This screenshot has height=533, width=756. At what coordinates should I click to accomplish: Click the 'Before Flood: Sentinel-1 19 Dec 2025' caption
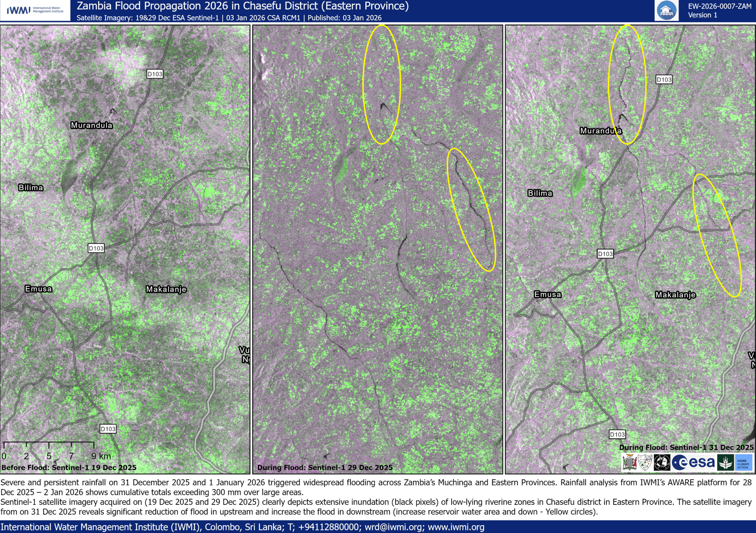tap(69, 468)
